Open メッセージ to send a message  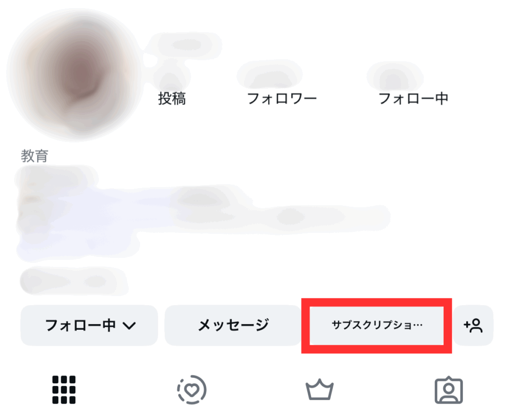point(233,325)
